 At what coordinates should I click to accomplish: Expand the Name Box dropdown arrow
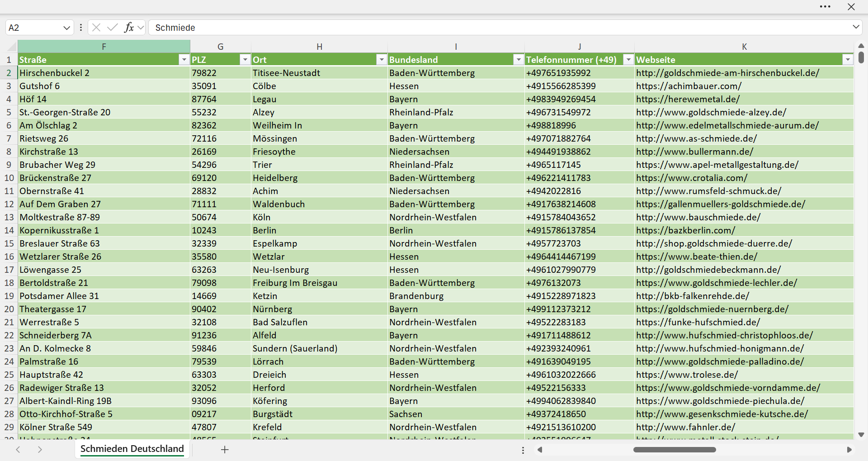tap(66, 28)
